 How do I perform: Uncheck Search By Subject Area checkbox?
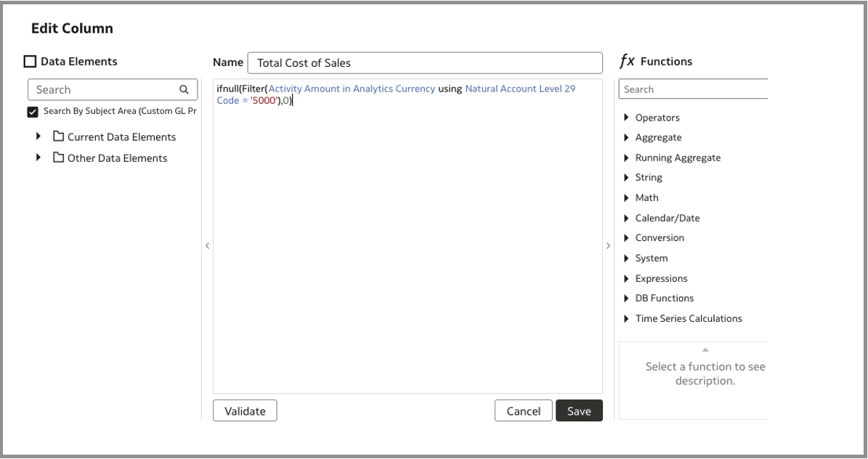tap(32, 112)
